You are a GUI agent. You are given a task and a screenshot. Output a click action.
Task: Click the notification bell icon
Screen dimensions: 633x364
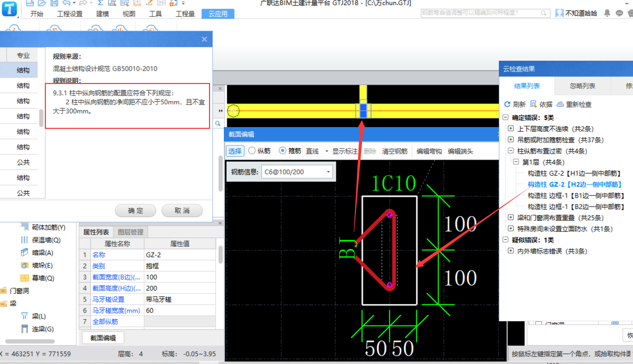[607, 13]
